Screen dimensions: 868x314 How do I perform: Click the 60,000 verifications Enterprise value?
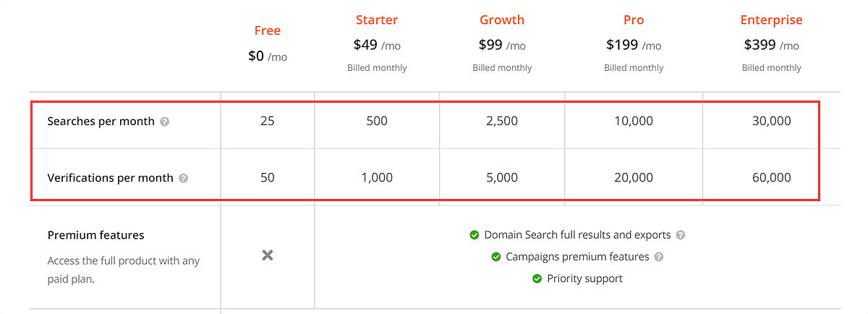[x=771, y=178]
